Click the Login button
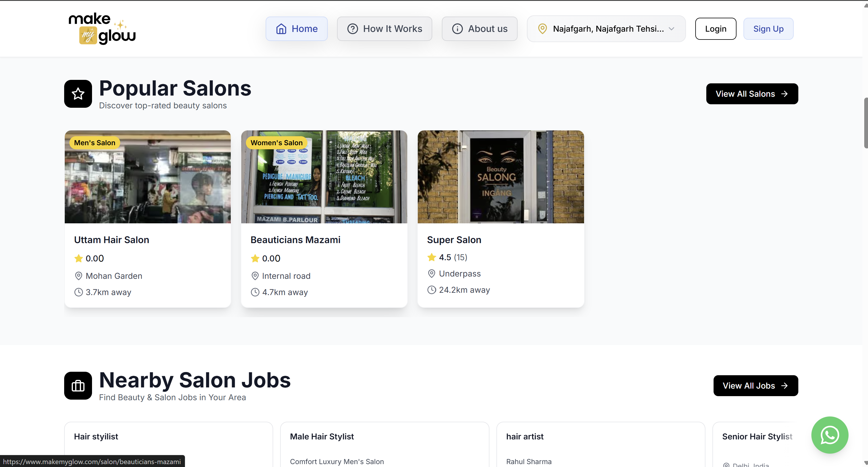 (x=716, y=29)
